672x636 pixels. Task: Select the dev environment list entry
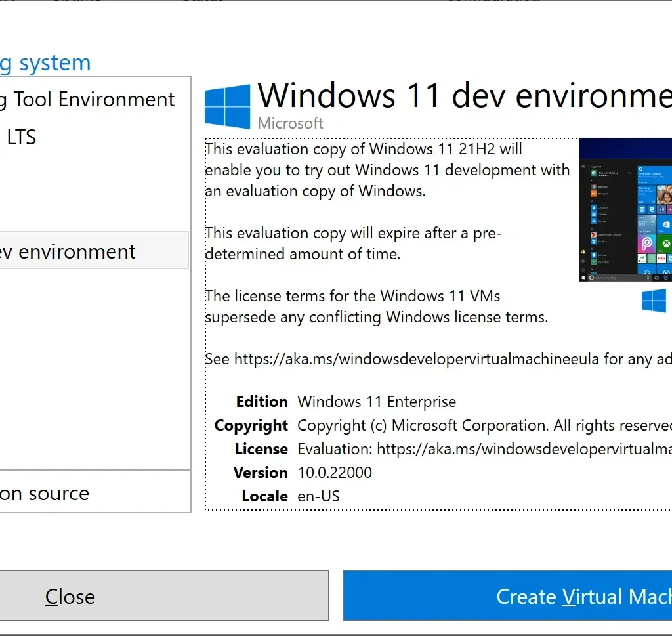(x=94, y=251)
